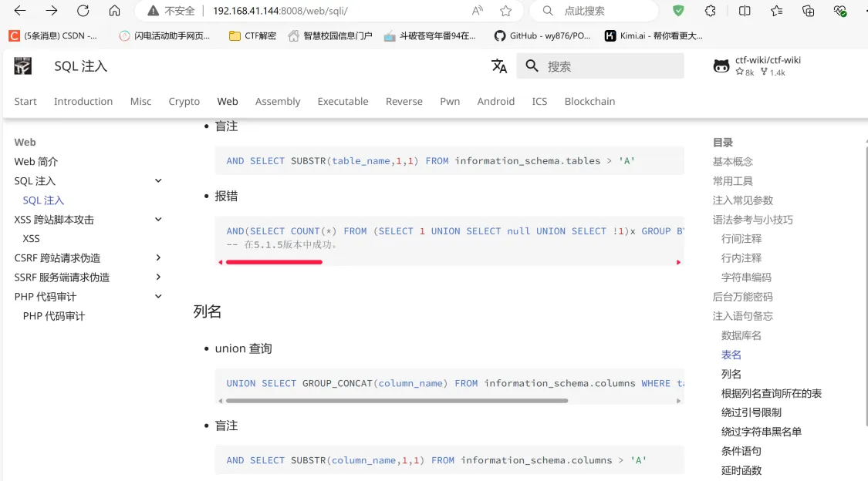Collapse the SQL 注入 sidebar section

pyautogui.click(x=158, y=180)
